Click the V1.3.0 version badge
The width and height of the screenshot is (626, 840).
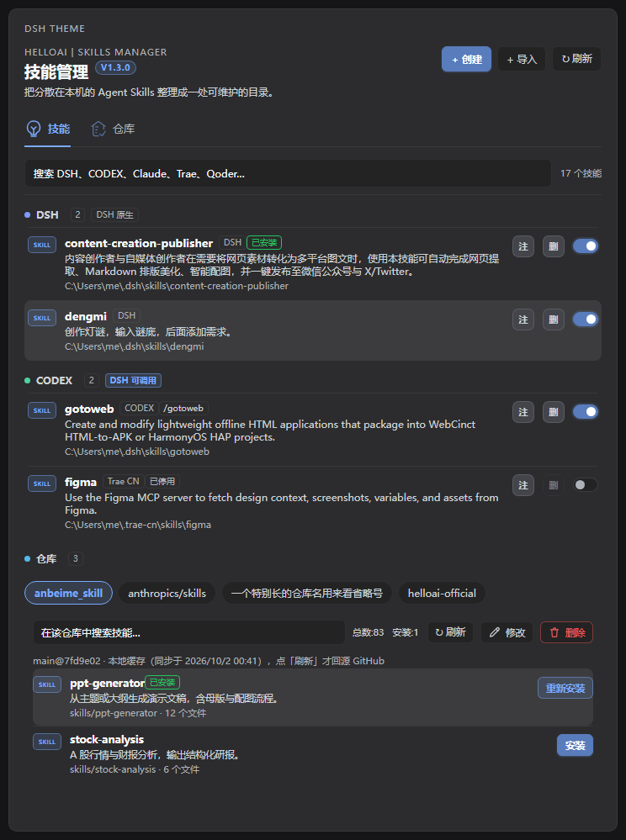[x=116, y=67]
